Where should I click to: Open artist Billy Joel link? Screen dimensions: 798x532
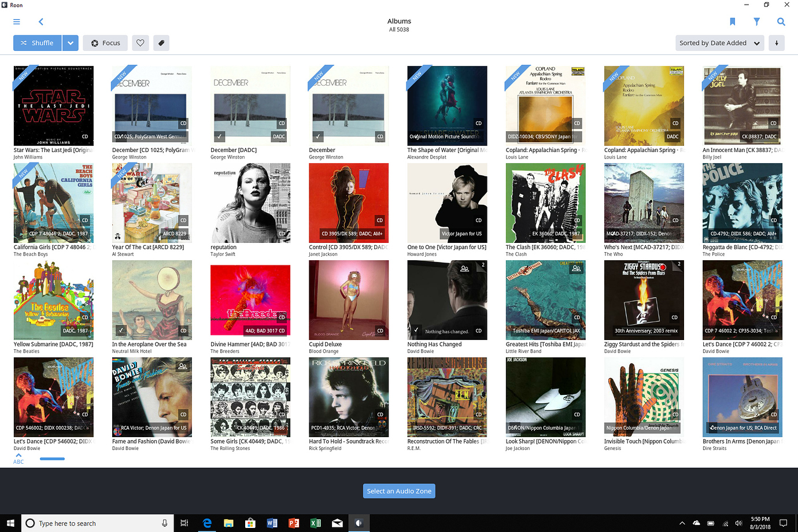[x=712, y=157]
